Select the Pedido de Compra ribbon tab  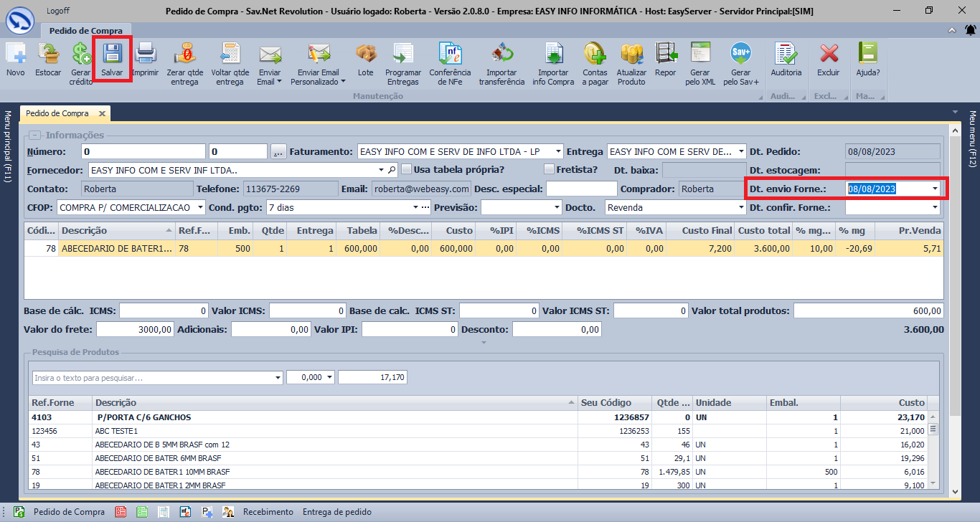pyautogui.click(x=85, y=31)
